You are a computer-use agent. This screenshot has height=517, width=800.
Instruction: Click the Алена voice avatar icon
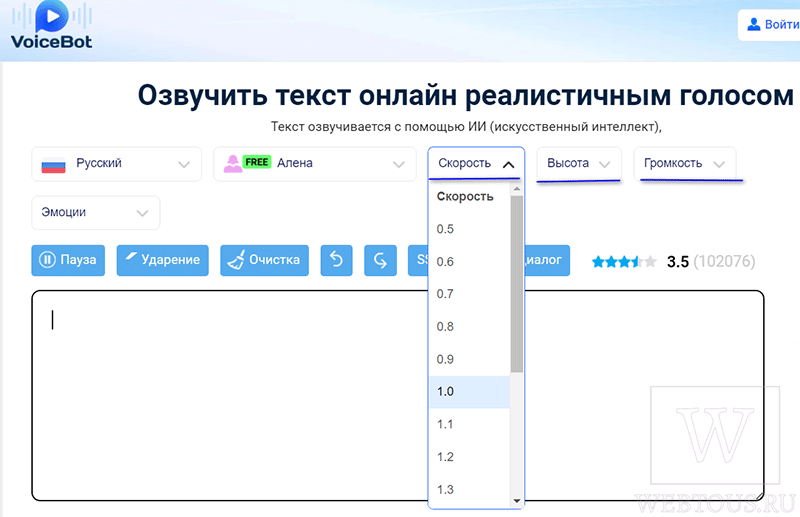pyautogui.click(x=233, y=163)
